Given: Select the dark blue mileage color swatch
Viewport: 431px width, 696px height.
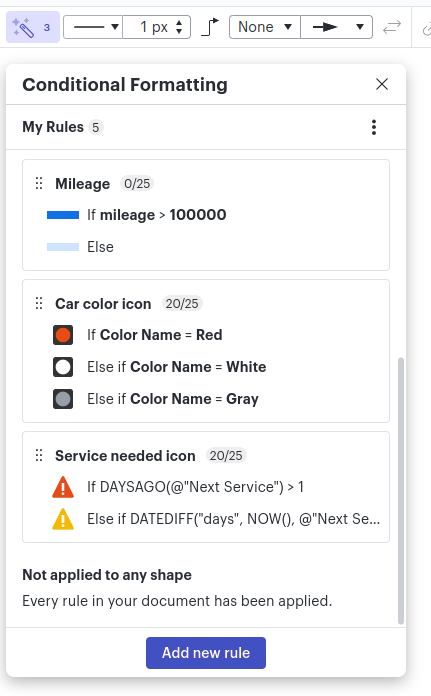Looking at the screenshot, I should pos(63,215).
